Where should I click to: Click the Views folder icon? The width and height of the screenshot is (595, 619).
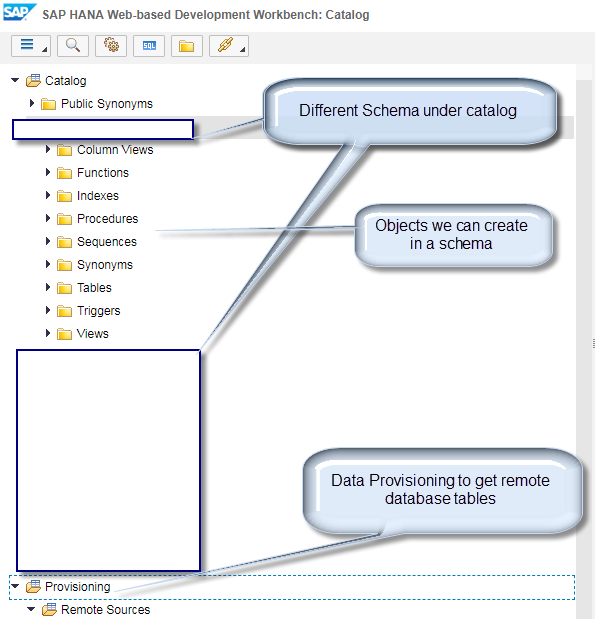pyautogui.click(x=64, y=334)
